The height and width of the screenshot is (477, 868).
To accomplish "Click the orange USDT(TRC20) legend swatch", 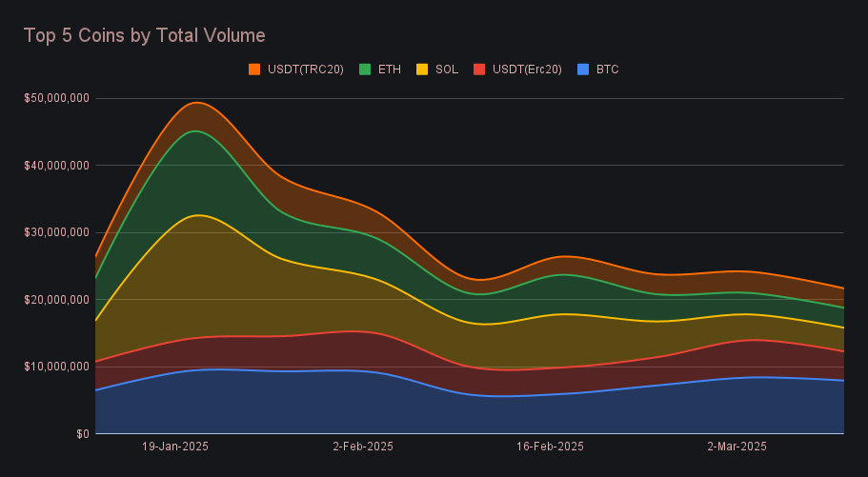I will (254, 69).
